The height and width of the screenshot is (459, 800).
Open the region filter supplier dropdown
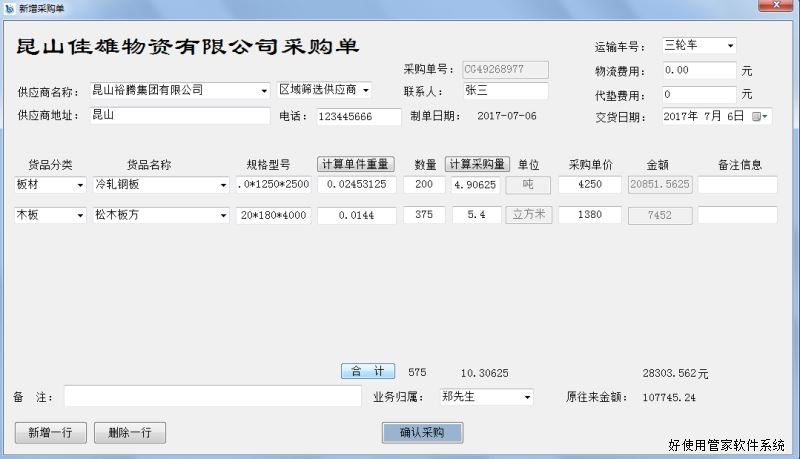click(365, 91)
